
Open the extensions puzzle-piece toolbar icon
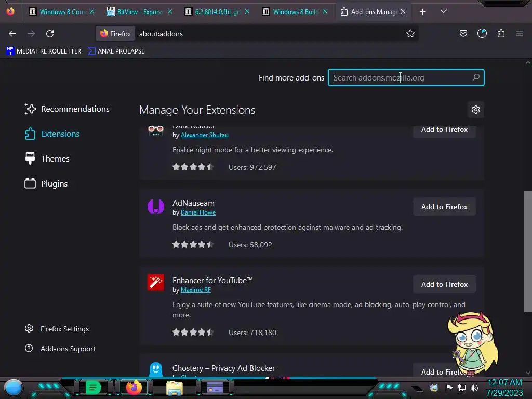click(x=501, y=33)
